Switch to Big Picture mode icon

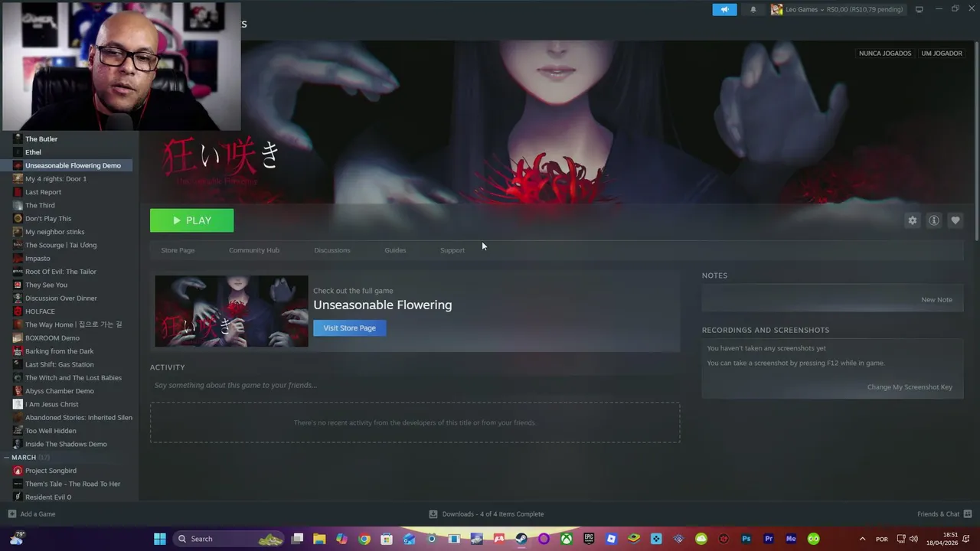tap(919, 9)
